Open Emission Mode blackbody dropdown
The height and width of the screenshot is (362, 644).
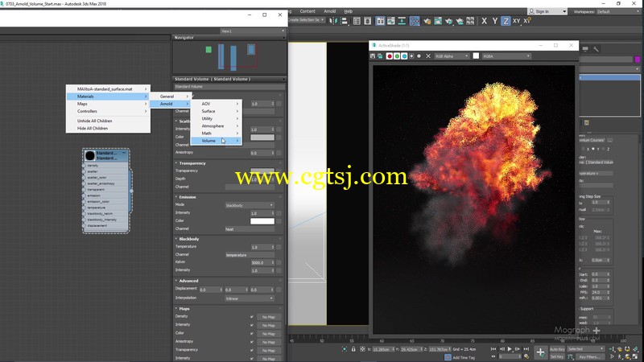click(250, 205)
